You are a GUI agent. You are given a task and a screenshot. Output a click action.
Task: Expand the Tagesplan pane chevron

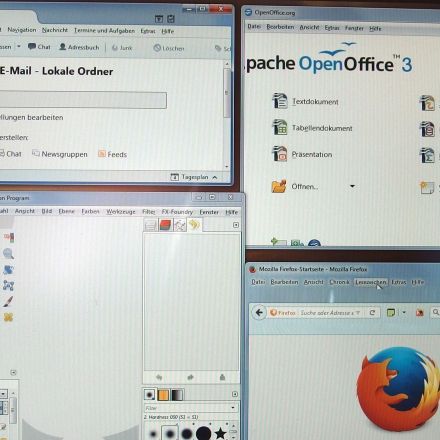tap(215, 177)
